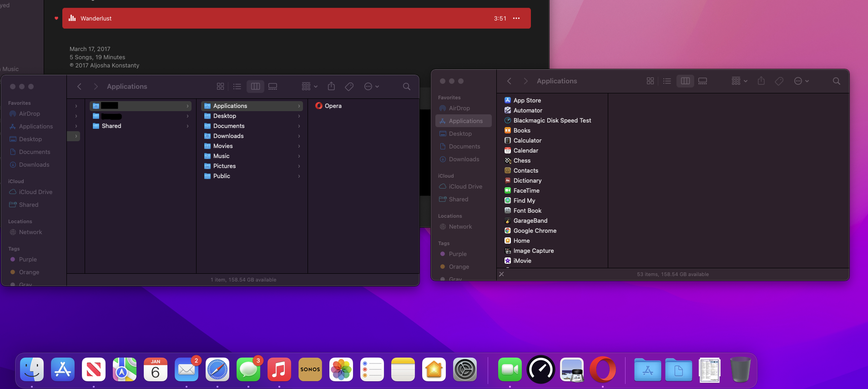868x389 pixels.
Task: Launch App Store from the Dock
Action: 63,369
